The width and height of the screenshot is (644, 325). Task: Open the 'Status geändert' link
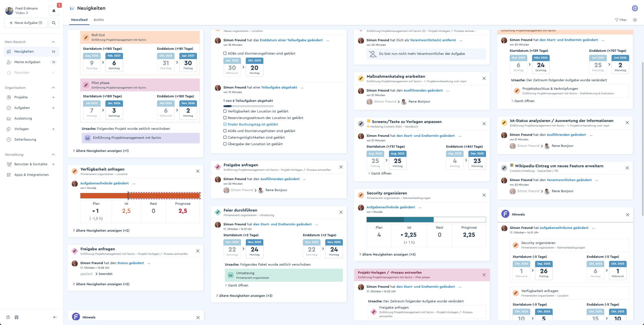[131, 263]
